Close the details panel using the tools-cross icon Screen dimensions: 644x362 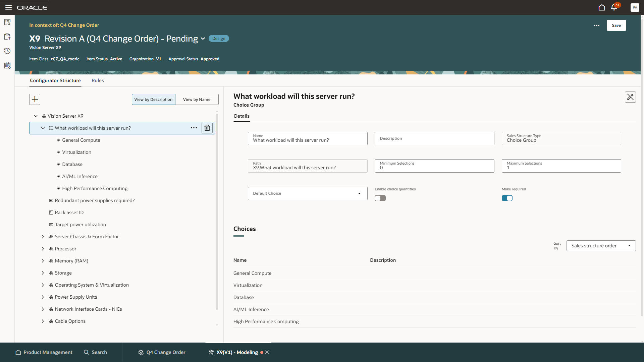[x=630, y=97]
